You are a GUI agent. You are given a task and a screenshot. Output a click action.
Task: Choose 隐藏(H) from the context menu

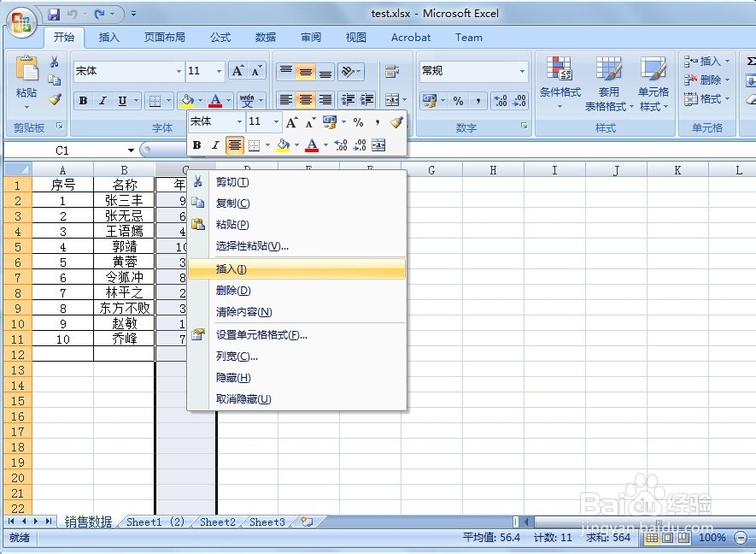[297, 378]
